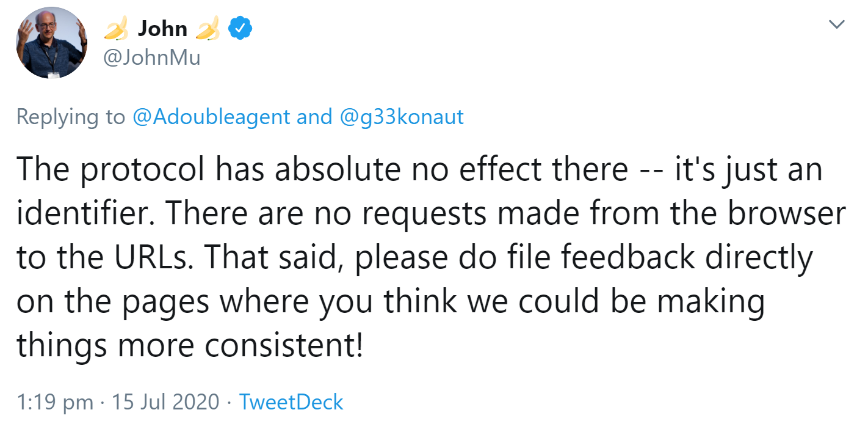
Task: Click the word 'consistent!' ending the tweet
Action: tap(284, 346)
